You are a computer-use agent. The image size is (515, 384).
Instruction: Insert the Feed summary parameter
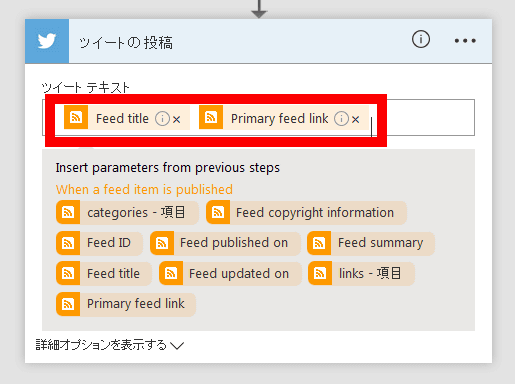tap(371, 243)
